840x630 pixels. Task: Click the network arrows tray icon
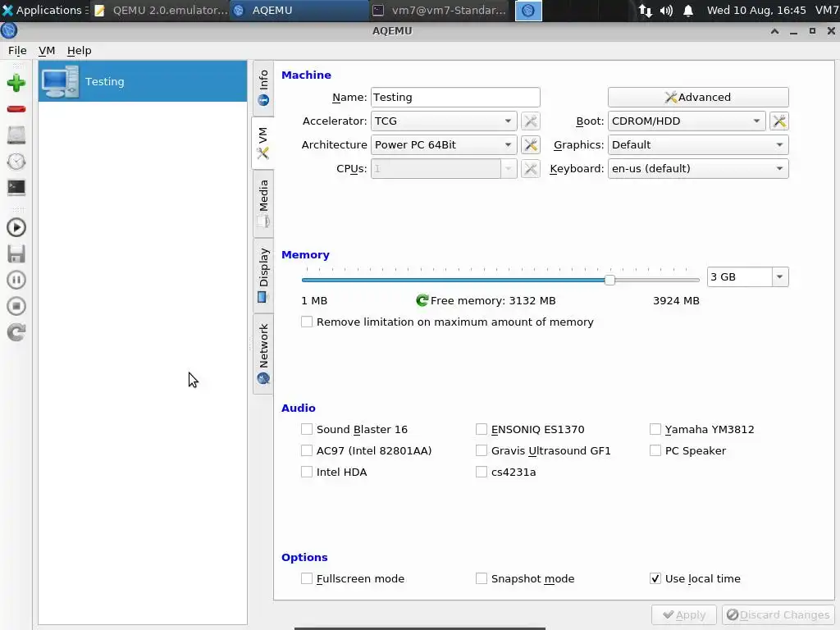click(x=645, y=10)
